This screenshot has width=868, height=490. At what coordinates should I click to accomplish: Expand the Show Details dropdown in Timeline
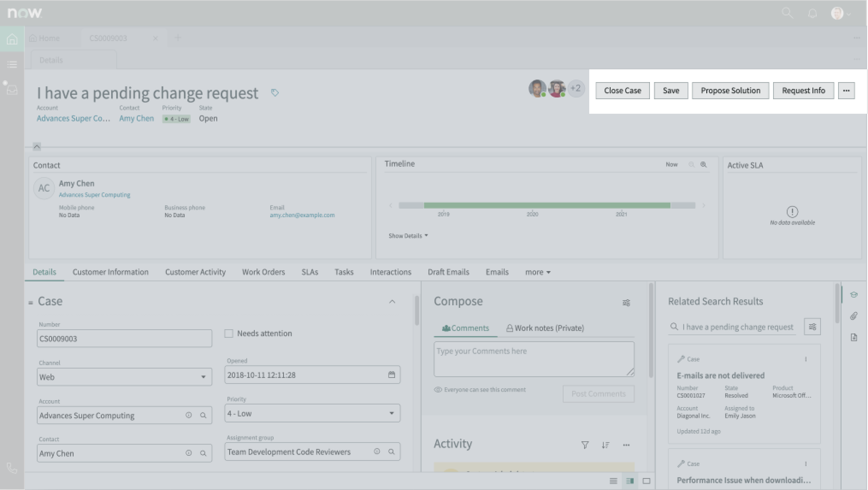click(407, 236)
